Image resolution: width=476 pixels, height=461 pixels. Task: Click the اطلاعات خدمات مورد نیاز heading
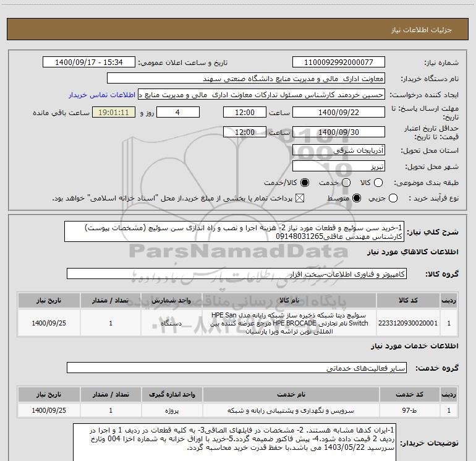click(x=414, y=346)
